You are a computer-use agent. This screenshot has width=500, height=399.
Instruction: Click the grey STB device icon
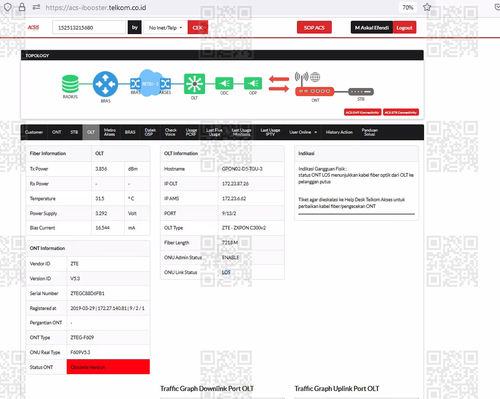[x=361, y=91]
